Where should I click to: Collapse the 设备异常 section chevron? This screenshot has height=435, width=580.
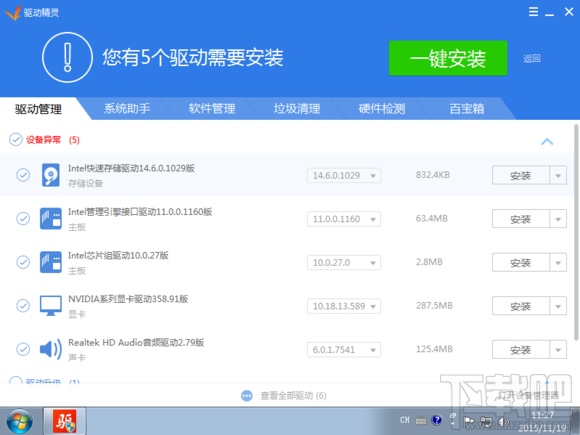click(547, 141)
